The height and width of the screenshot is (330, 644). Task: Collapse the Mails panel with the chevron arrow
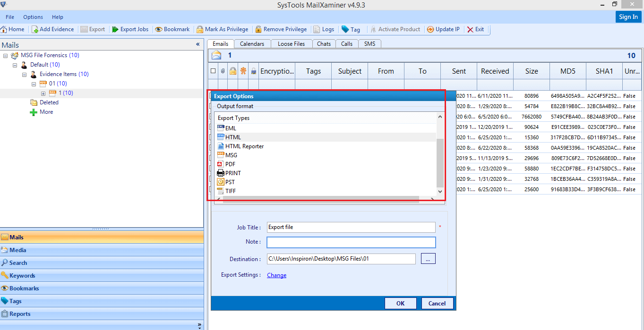coord(198,45)
